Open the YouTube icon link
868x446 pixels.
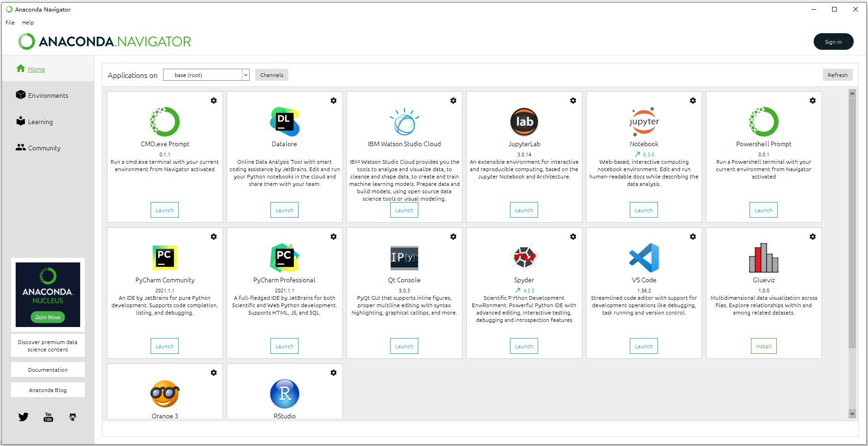pos(48,417)
